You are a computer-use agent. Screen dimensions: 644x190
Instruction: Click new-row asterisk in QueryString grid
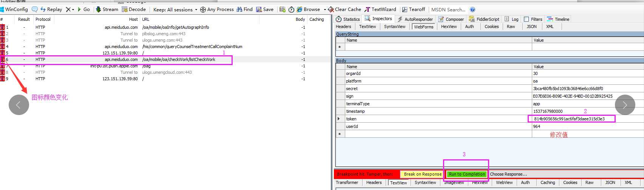pos(340,47)
